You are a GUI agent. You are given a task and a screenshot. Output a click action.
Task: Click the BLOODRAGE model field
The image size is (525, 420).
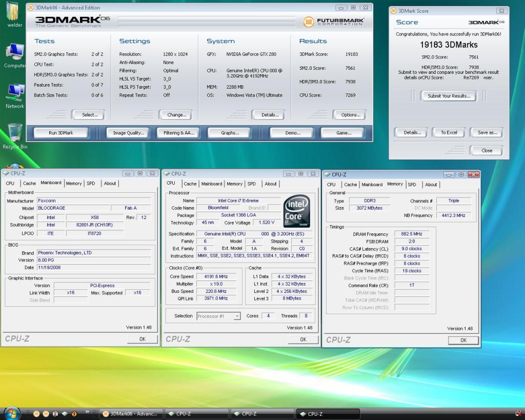coord(73,208)
